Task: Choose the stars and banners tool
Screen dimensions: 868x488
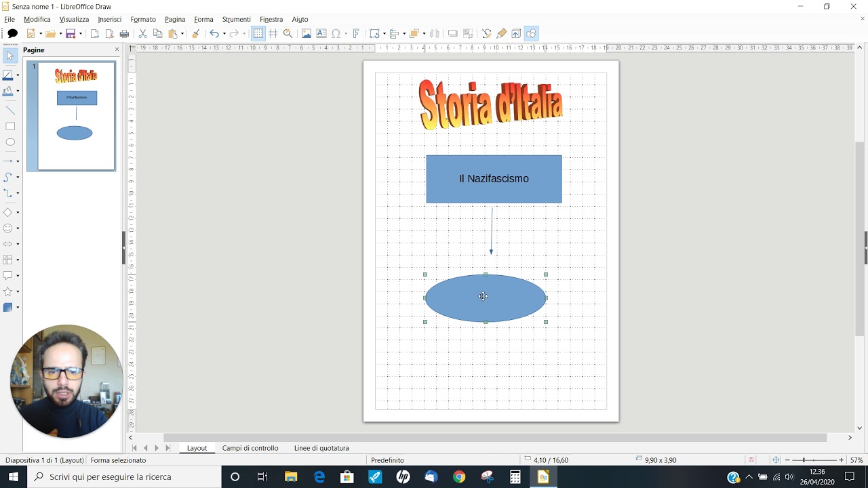Action: pyautogui.click(x=8, y=291)
